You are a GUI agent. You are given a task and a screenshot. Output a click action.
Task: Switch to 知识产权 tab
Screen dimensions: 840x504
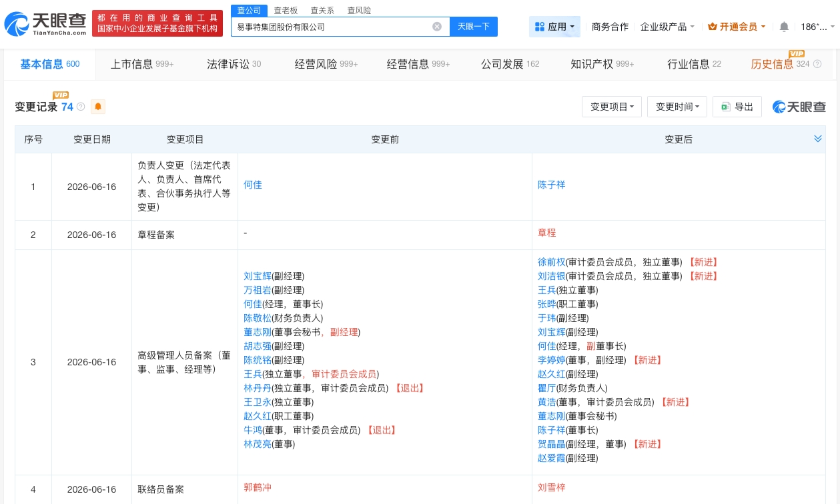point(602,64)
